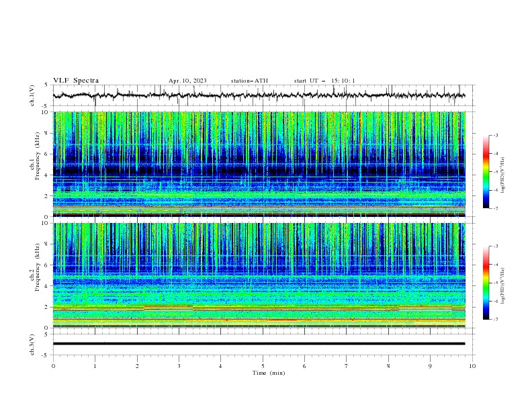This screenshot has width=532, height=411.
Task: Click the "VLF Spectra" plot title
Action: (76, 81)
